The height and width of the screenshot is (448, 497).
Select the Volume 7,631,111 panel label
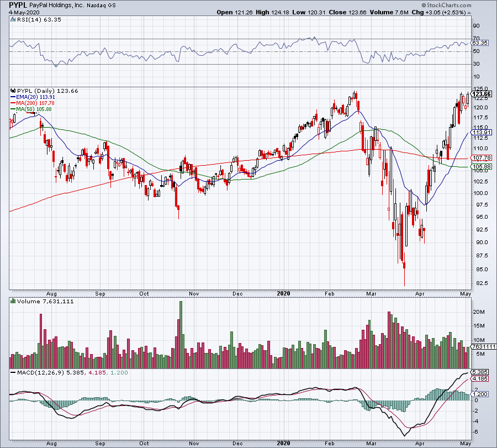(45, 301)
